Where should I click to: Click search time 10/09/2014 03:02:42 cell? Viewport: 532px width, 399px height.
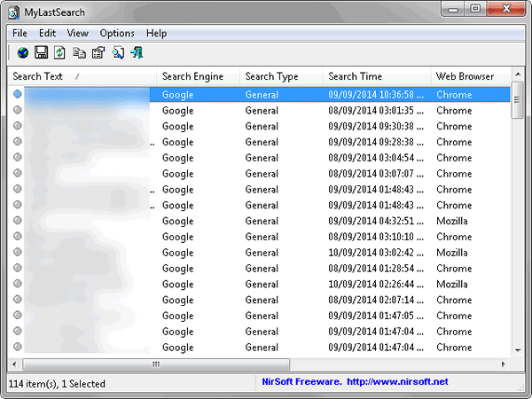coord(376,253)
